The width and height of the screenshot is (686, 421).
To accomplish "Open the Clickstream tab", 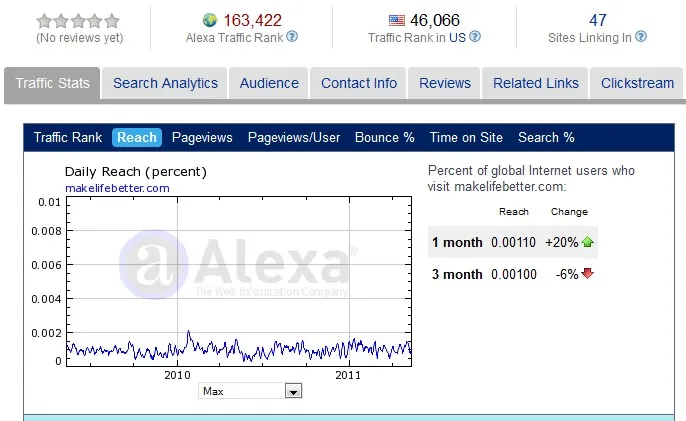I will coord(637,83).
